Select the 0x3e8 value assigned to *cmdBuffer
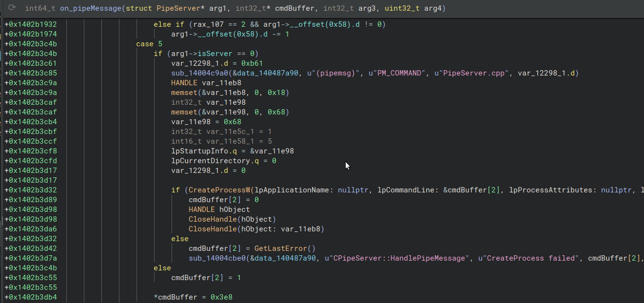This screenshot has width=644, height=303. pos(221,297)
